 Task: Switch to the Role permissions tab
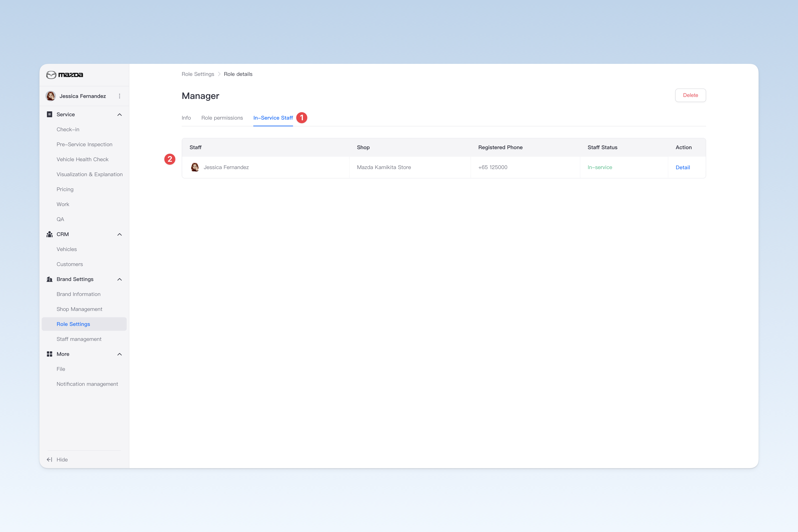[x=222, y=118]
